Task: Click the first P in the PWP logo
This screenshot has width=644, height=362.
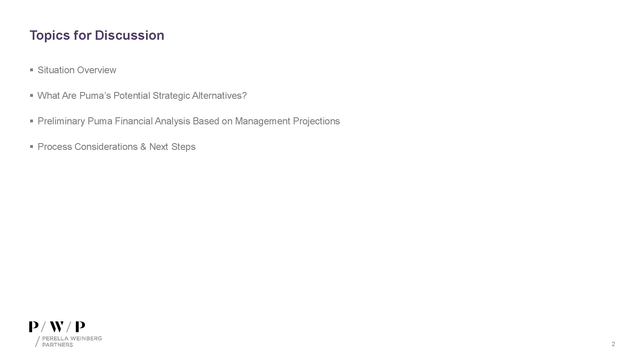Action: pos(34,327)
